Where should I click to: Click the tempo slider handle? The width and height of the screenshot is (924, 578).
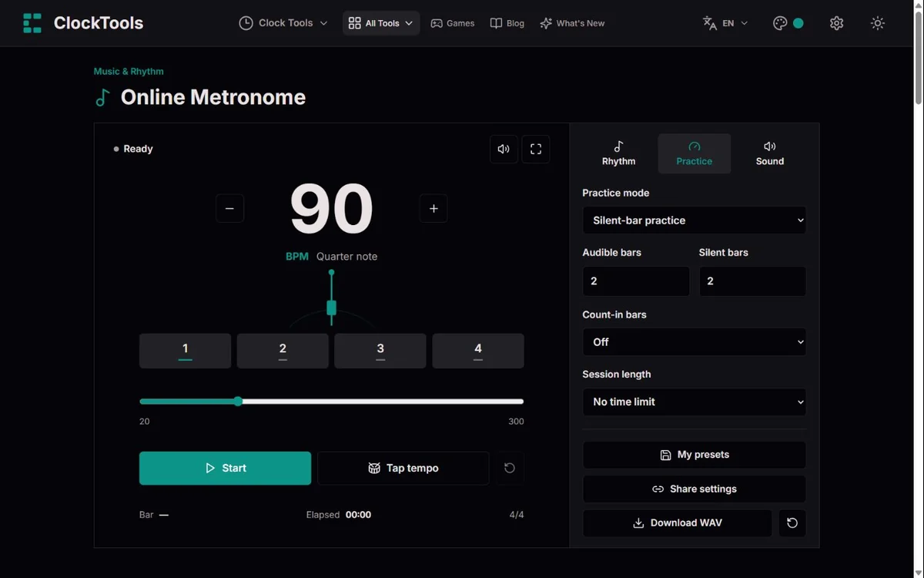point(238,402)
